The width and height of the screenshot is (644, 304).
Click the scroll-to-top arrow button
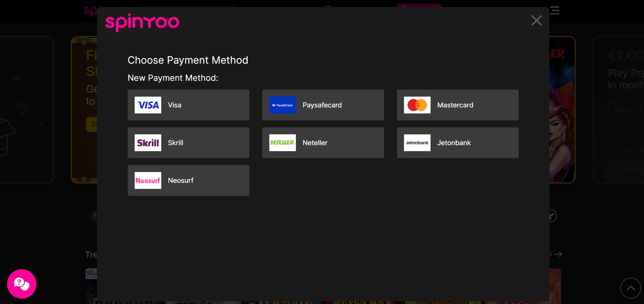[x=631, y=288]
